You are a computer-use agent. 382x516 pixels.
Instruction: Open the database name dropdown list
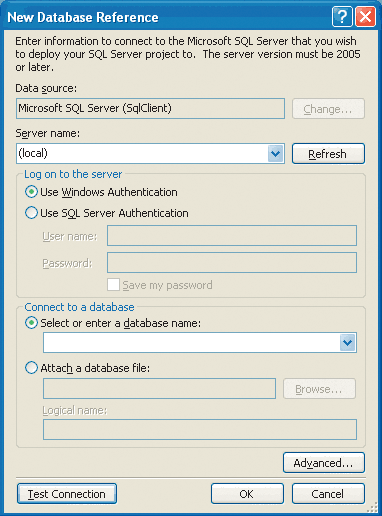pos(348,342)
